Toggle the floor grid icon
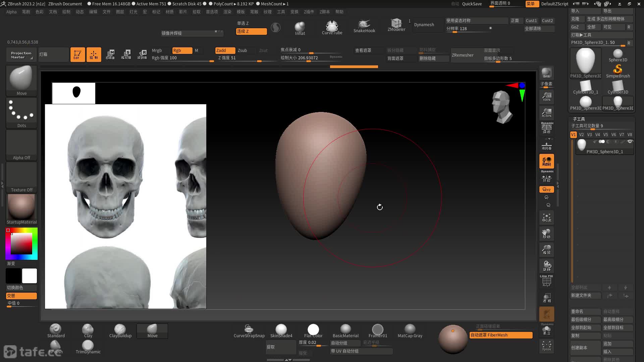This screenshot has height=362, width=644. tap(546, 145)
